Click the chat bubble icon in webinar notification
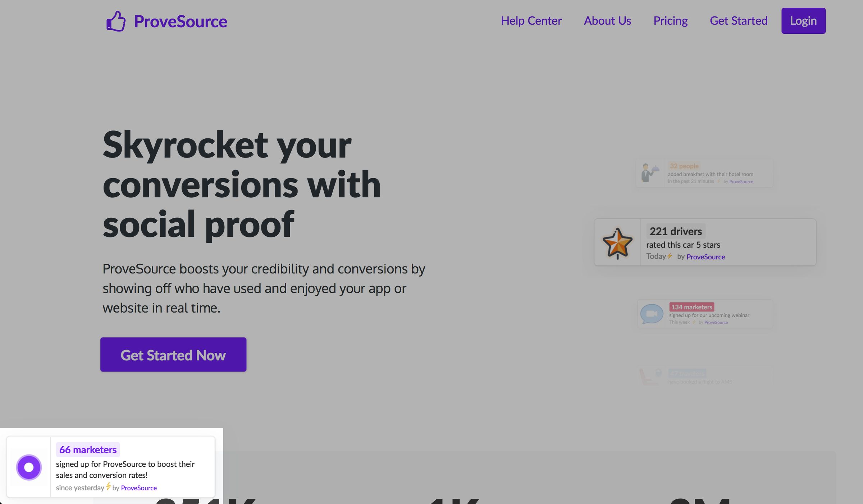Image resolution: width=863 pixels, height=504 pixels. (x=651, y=313)
